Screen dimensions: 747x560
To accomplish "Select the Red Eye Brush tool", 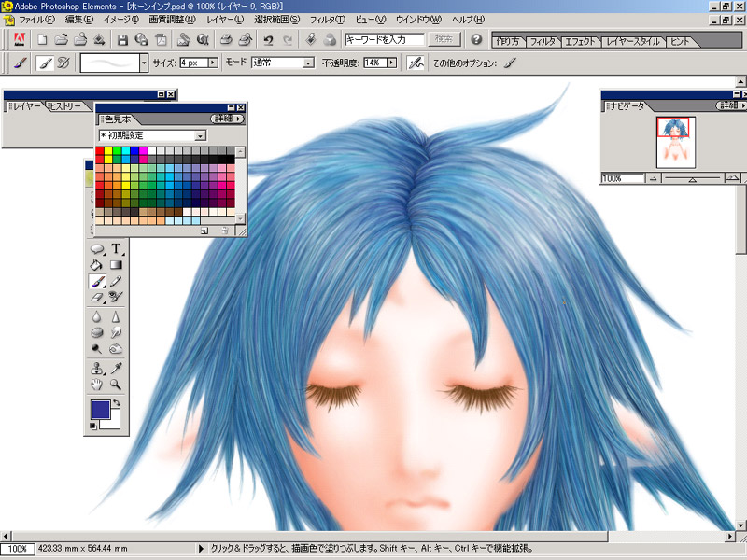I will point(116,298).
